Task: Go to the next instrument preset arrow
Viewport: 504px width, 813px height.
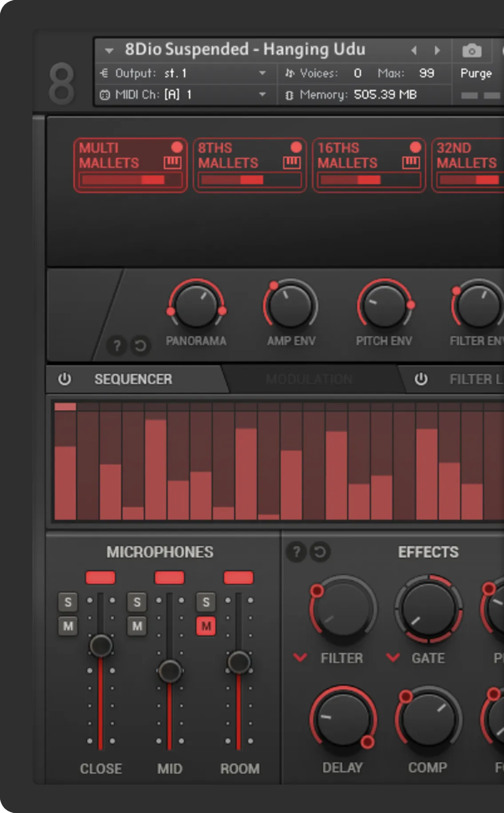Action: pyautogui.click(x=437, y=50)
